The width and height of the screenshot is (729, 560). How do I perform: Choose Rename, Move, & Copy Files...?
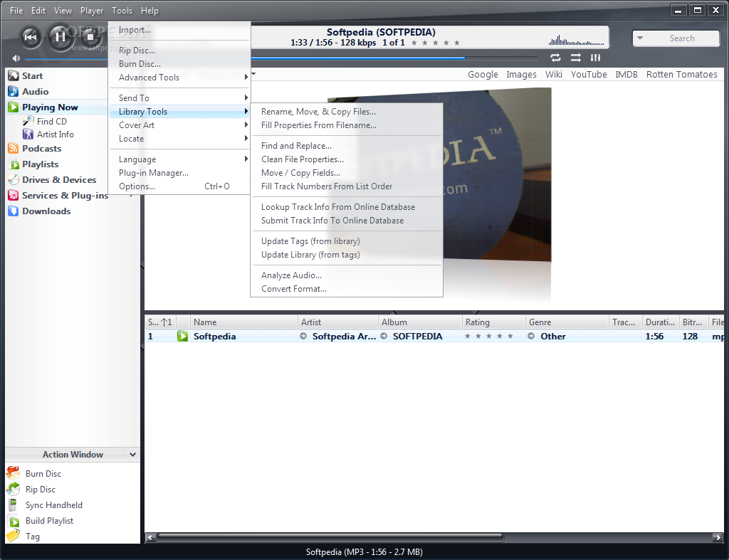tap(318, 112)
